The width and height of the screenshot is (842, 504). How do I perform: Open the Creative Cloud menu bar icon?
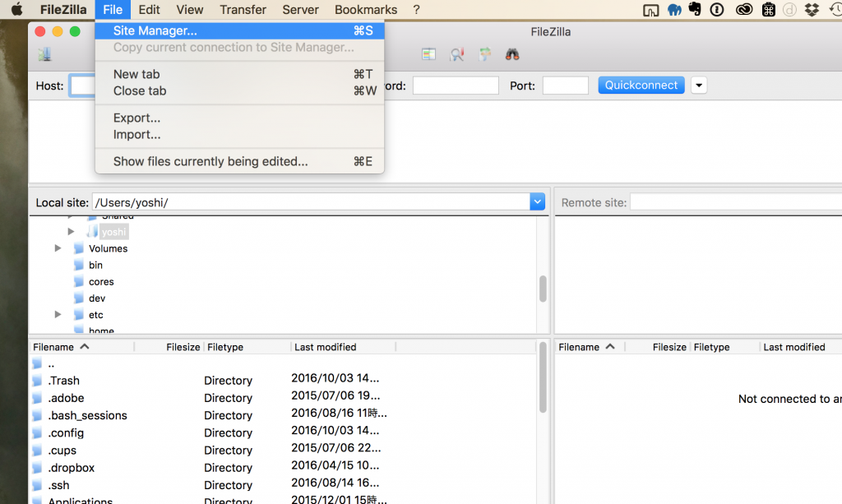coord(743,10)
